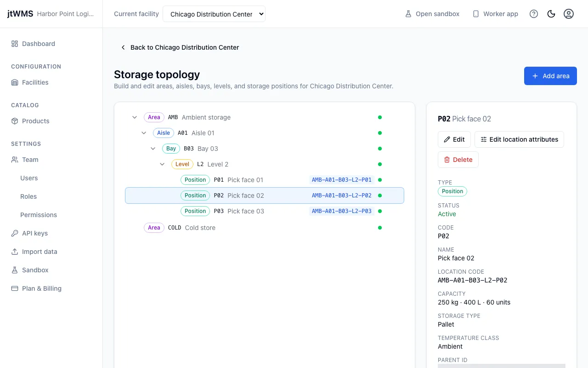The image size is (588, 368).
Task: Open the Permissions settings page
Action: click(39, 215)
